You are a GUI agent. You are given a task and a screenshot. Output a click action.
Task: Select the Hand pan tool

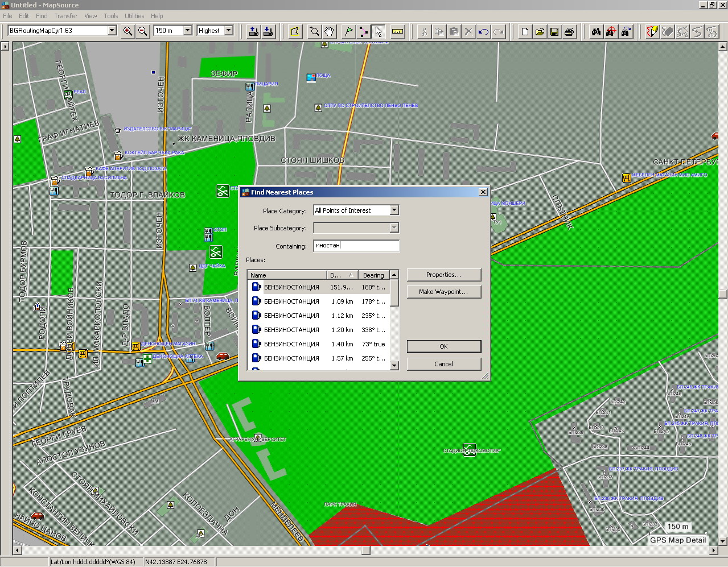pyautogui.click(x=329, y=31)
